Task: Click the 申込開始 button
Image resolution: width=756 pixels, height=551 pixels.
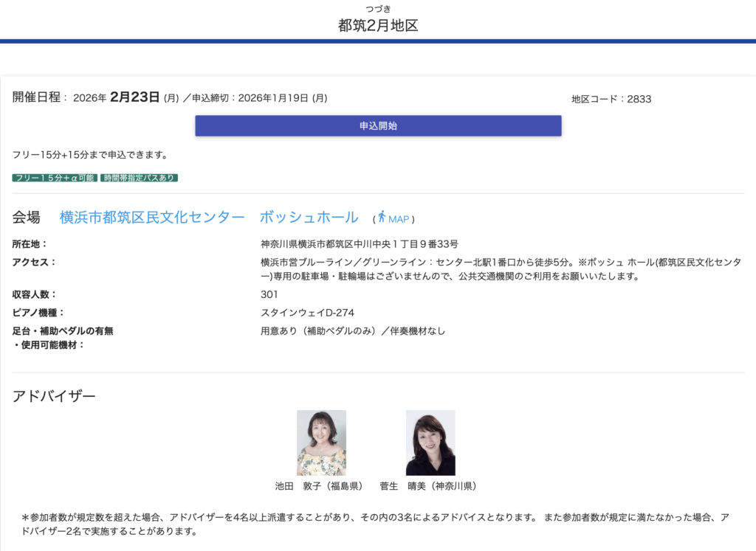Action: click(378, 126)
